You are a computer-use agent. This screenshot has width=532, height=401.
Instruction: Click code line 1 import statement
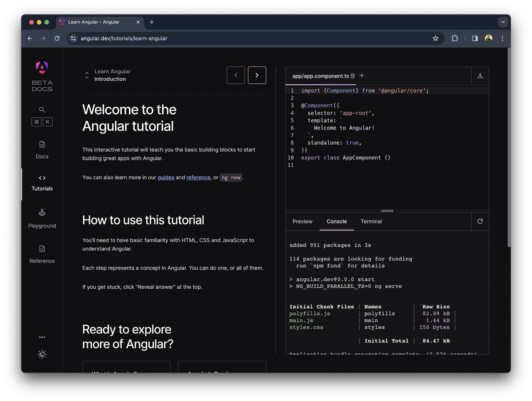pos(365,91)
